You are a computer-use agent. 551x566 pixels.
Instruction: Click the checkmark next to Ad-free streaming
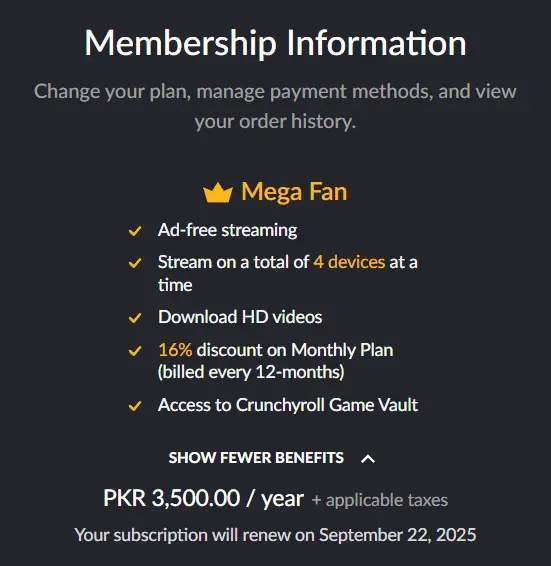[x=135, y=231]
